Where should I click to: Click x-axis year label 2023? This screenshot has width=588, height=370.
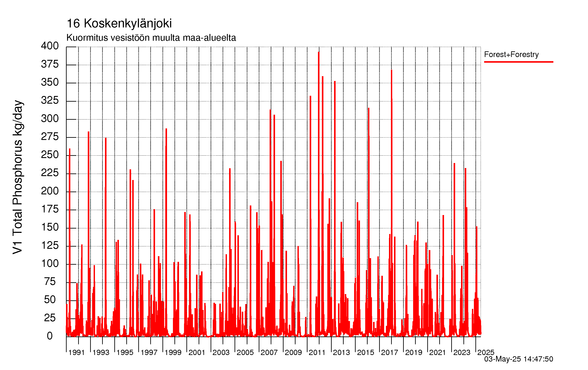coord(462,352)
